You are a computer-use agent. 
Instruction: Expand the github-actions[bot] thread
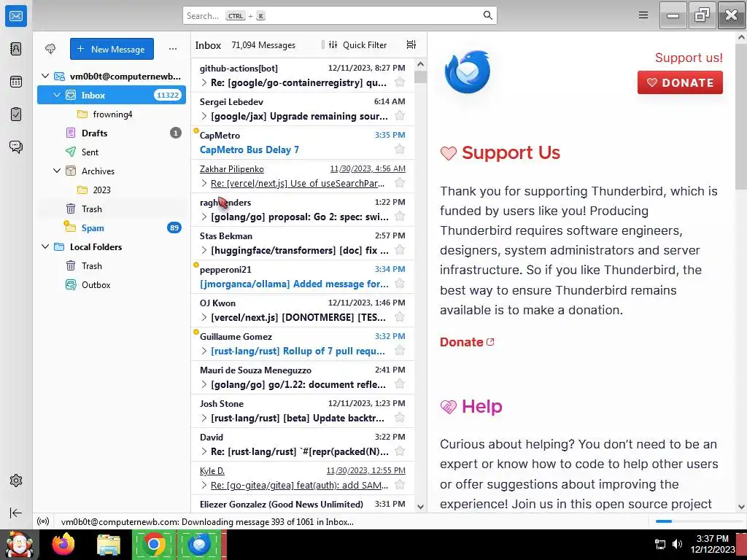pos(204,83)
